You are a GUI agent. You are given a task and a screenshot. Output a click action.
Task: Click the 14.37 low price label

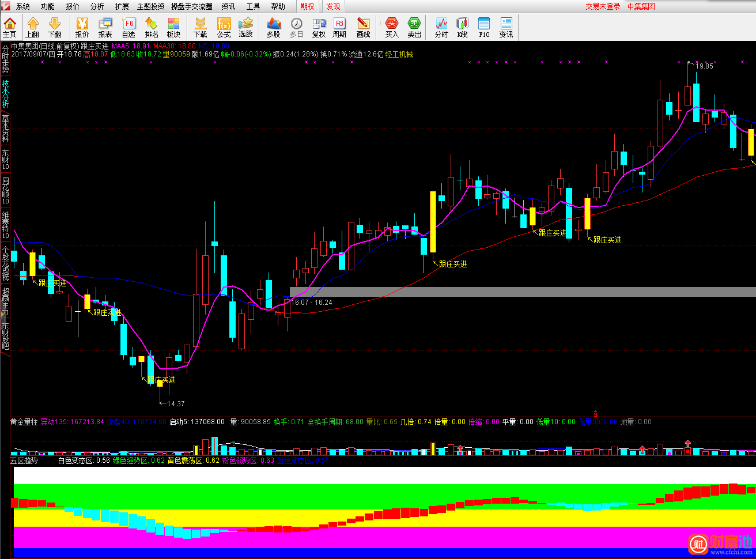click(x=176, y=404)
